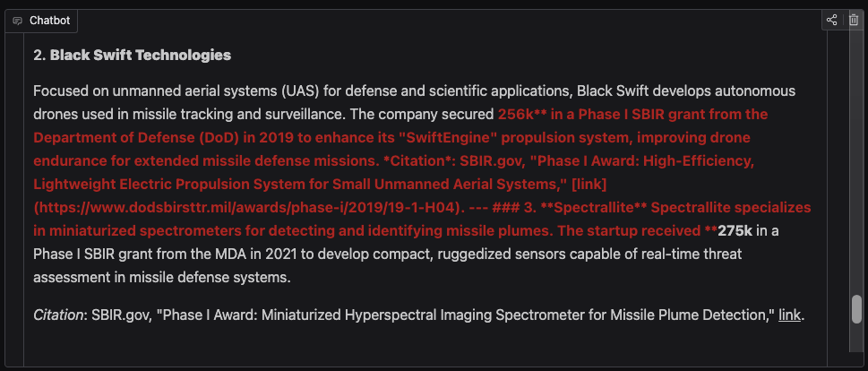Screen dimensions: 868x371
Task: Click the white "275k" amount text
Action: pyautogui.click(x=735, y=230)
